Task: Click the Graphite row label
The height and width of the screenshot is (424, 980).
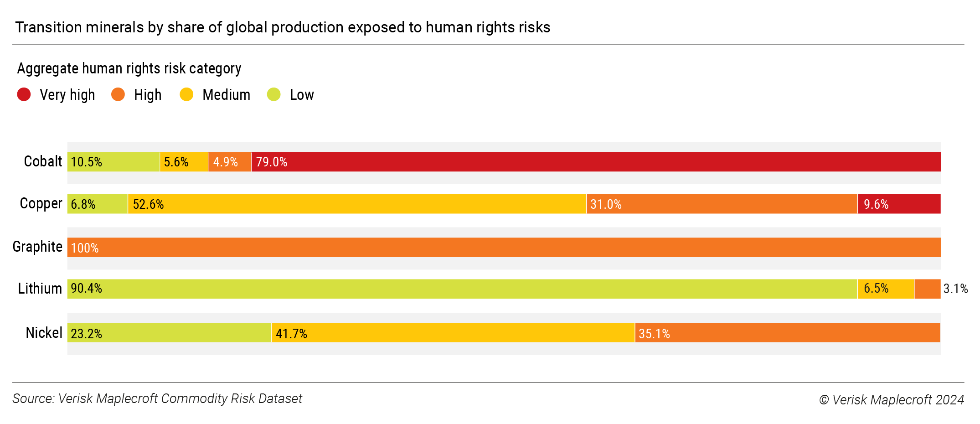Action: (37, 247)
